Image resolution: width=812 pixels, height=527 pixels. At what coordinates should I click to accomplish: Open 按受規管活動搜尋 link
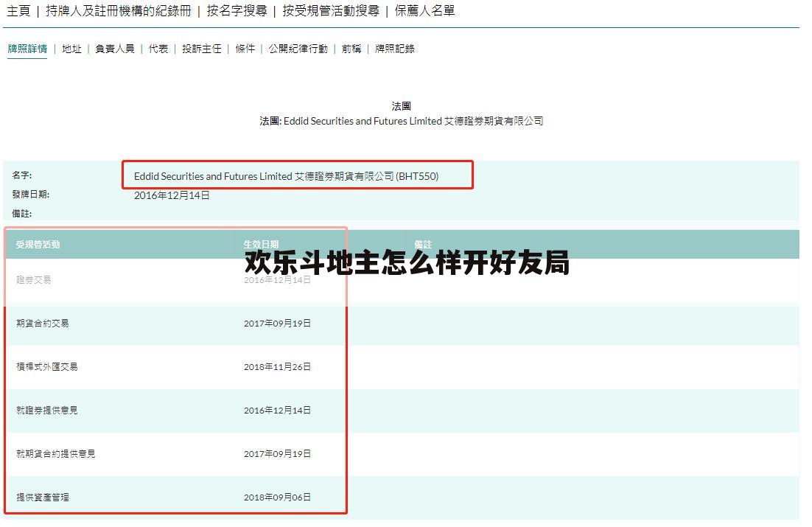(x=331, y=11)
